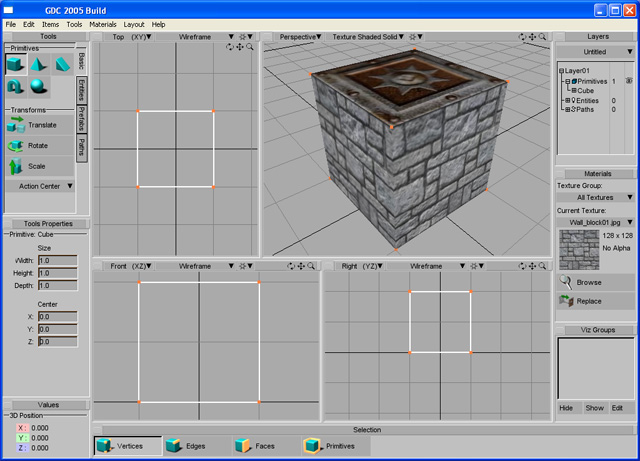Select the Cube primitive tool

point(16,64)
